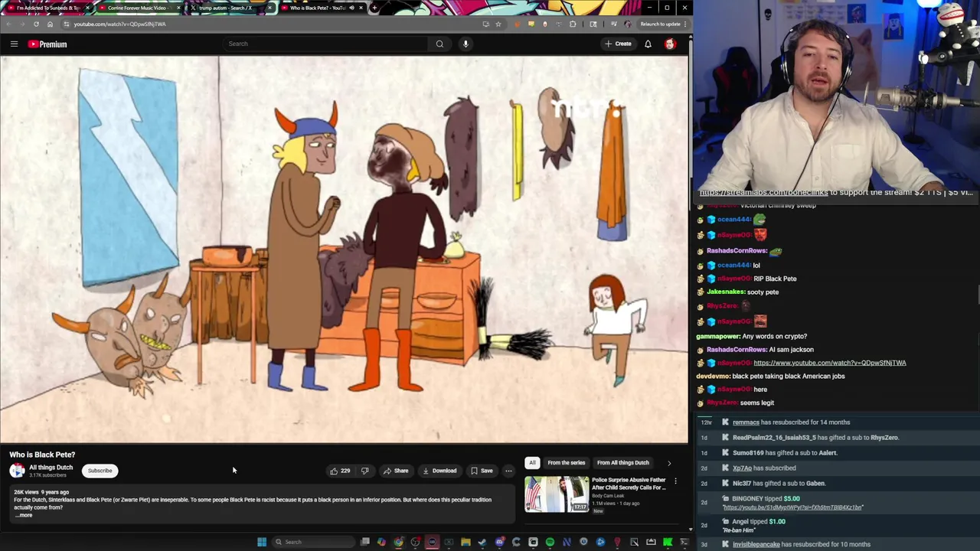980x551 pixels.
Task: Select the 'From the series' chip
Action: click(566, 462)
